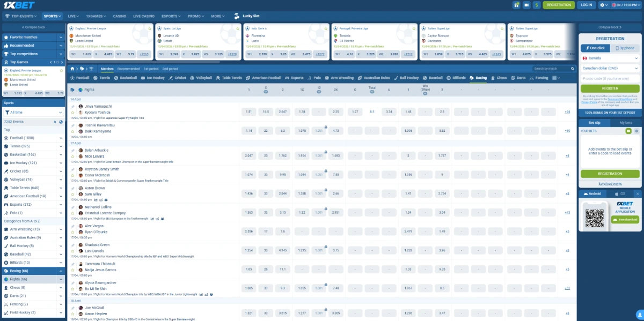Select the By phone registration tab
This screenshot has height=321, width=644.
coord(625,48)
